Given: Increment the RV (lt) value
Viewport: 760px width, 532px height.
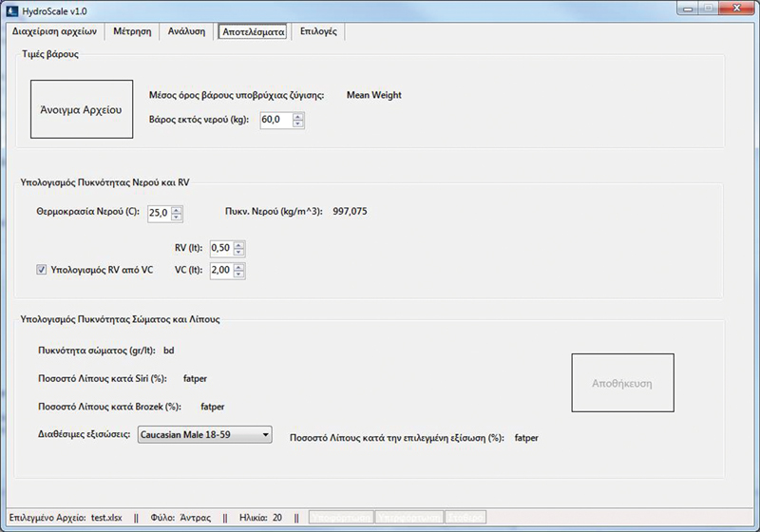Looking at the screenshot, I should coord(238,244).
